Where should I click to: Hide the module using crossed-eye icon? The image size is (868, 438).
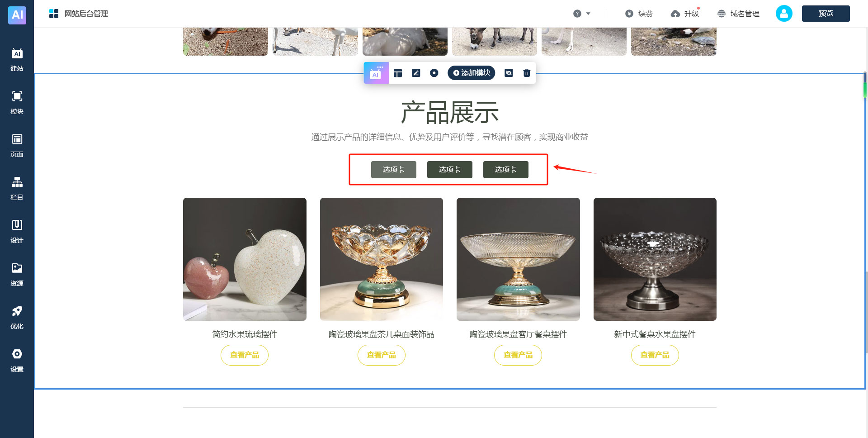click(509, 73)
